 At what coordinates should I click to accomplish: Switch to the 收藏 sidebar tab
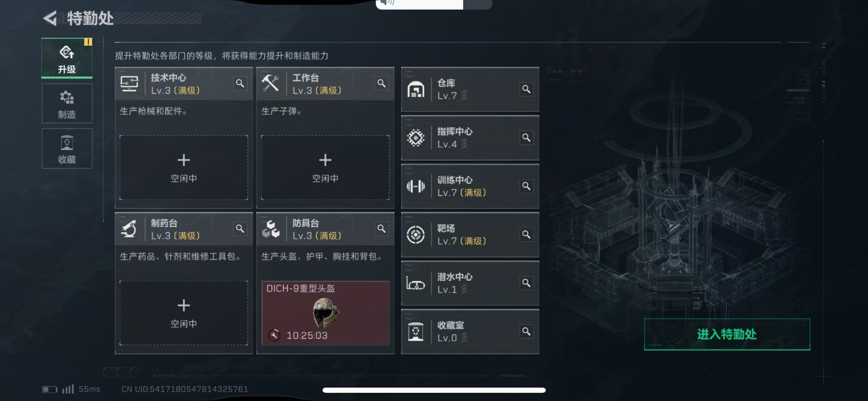(x=67, y=149)
